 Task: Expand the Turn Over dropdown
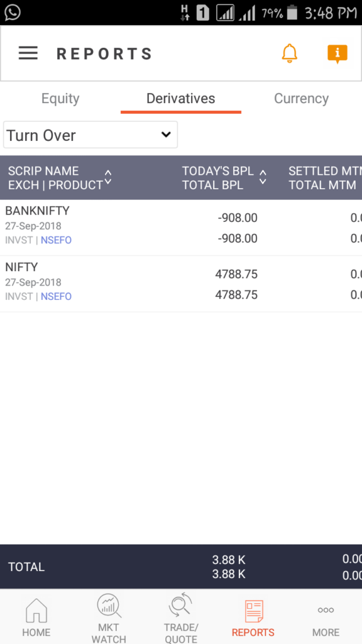(90, 135)
